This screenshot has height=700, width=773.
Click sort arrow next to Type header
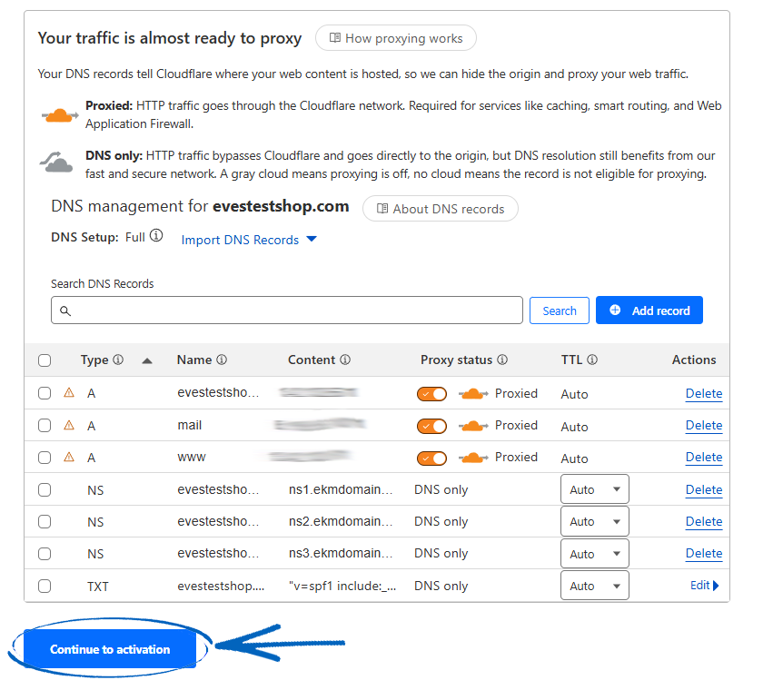(x=147, y=361)
